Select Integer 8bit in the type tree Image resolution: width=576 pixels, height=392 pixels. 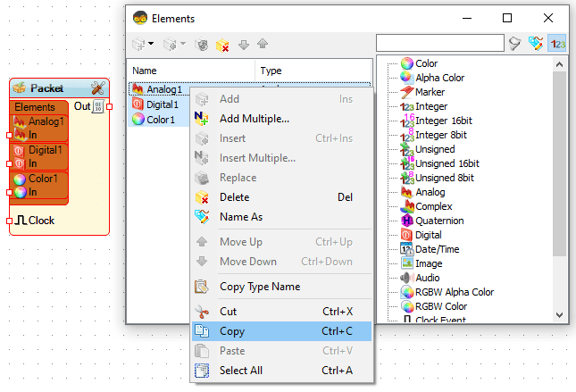(434, 135)
